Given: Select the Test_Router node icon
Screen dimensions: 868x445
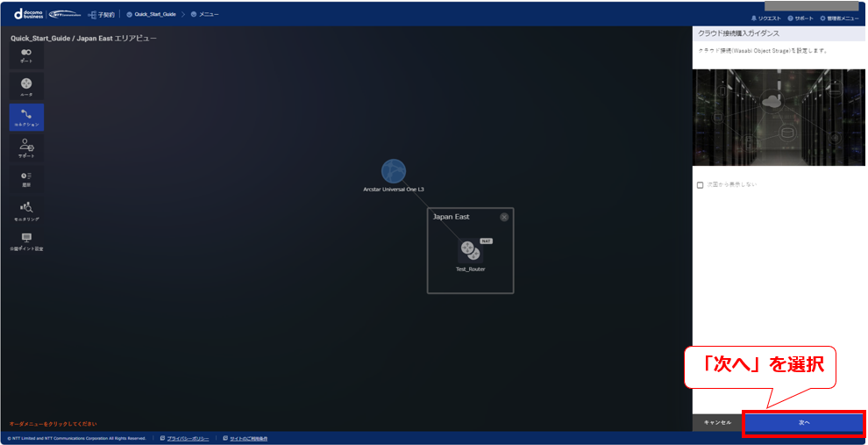Looking at the screenshot, I should tap(470, 250).
